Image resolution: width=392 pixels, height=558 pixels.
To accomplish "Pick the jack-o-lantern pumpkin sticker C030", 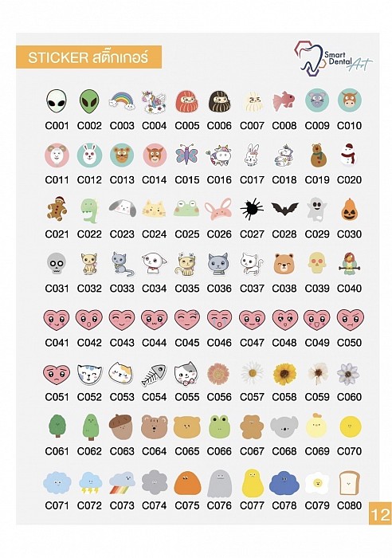I will [x=349, y=209].
